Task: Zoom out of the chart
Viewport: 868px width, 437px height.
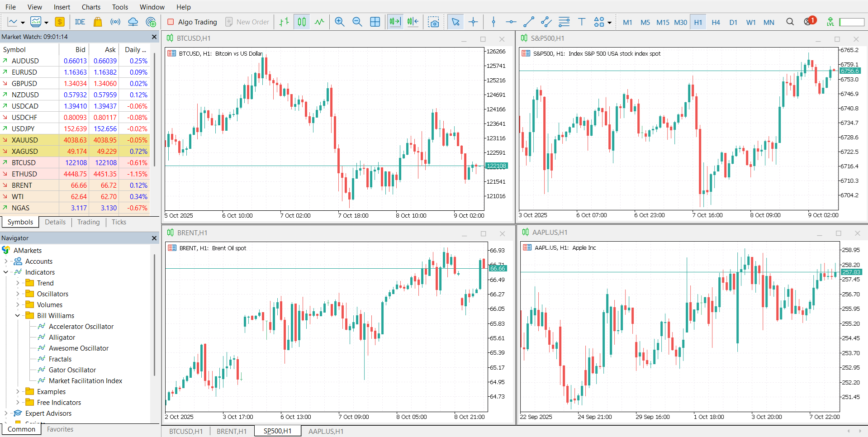Action: click(x=357, y=22)
